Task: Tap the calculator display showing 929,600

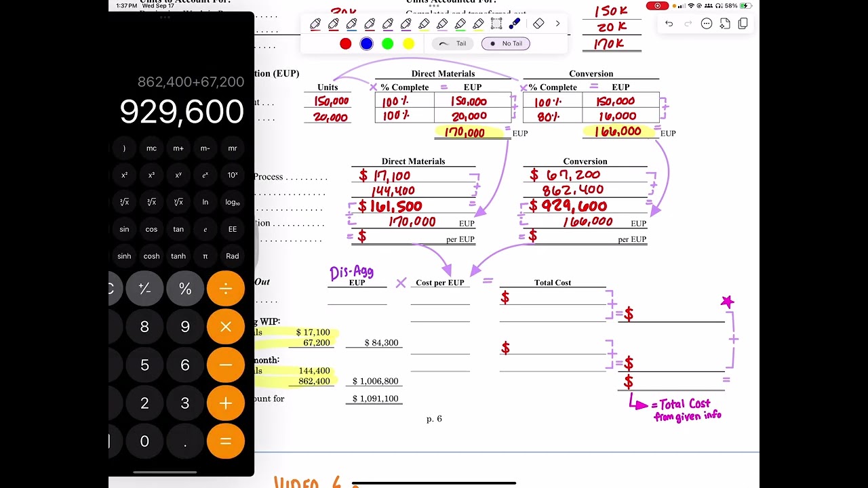Action: pos(182,111)
